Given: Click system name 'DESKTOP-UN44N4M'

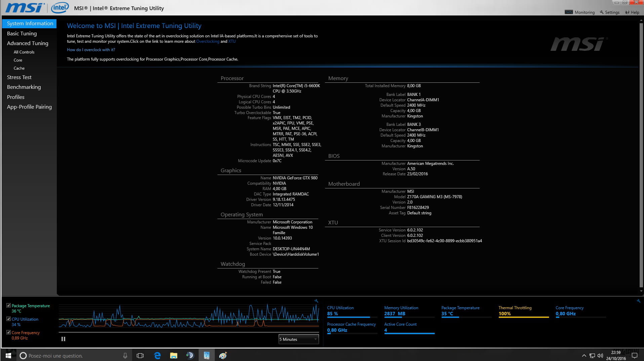Looking at the screenshot, I should click(291, 249).
